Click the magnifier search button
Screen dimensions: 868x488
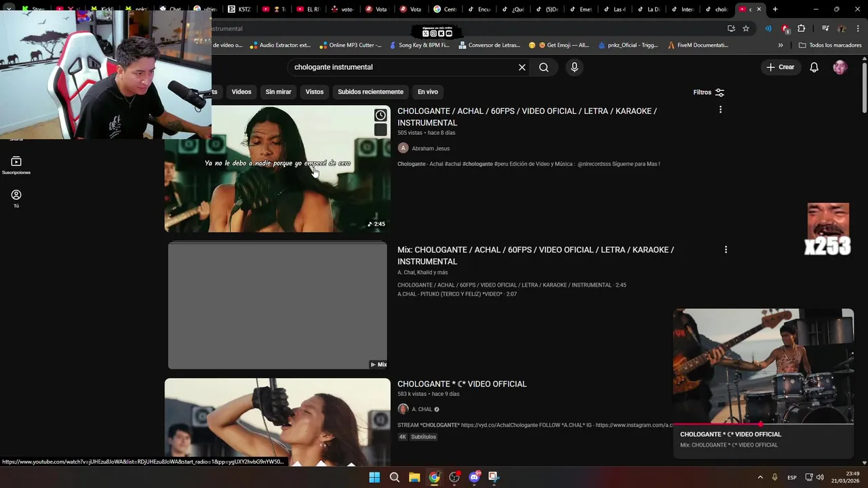click(544, 67)
